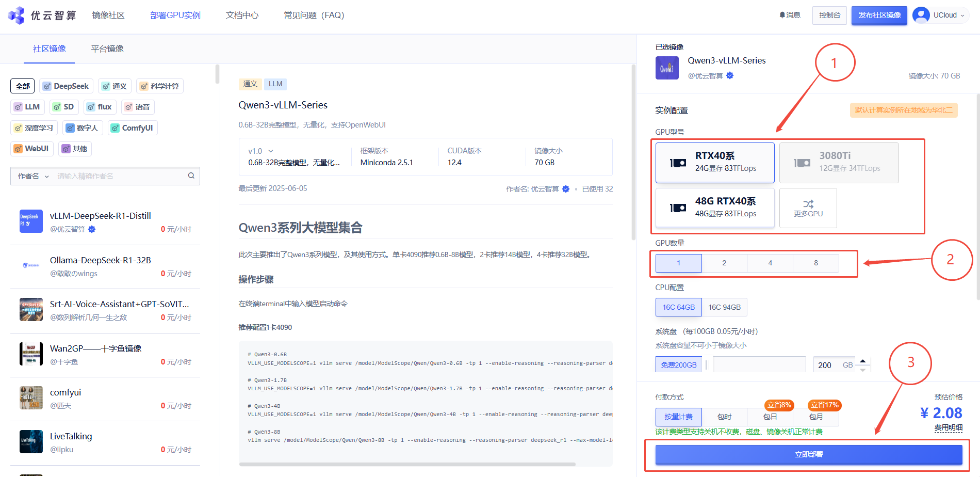This screenshot has width=980, height=477.
Task: Select the WebUI tag filter
Action: pyautogui.click(x=32, y=149)
